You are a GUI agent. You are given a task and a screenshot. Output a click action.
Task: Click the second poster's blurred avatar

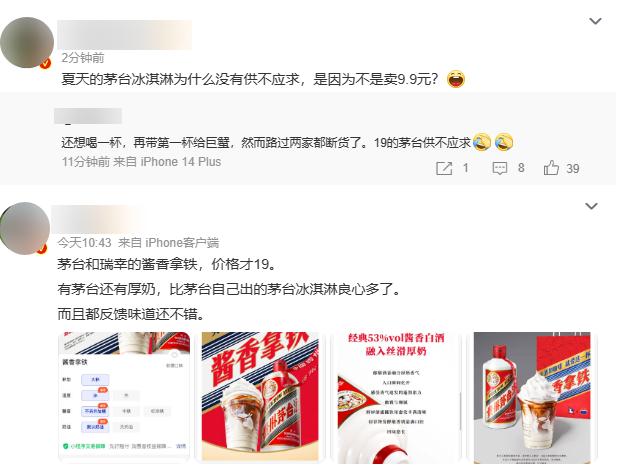[25, 229]
